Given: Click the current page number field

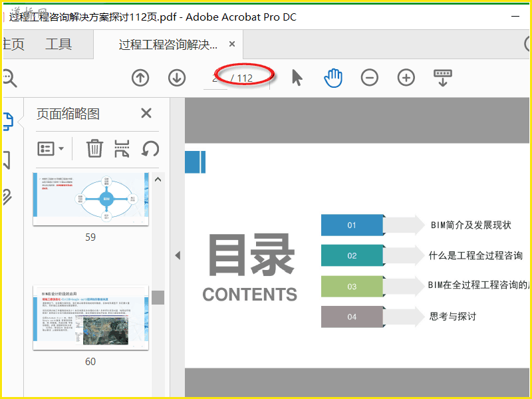Looking at the screenshot, I should (x=215, y=78).
